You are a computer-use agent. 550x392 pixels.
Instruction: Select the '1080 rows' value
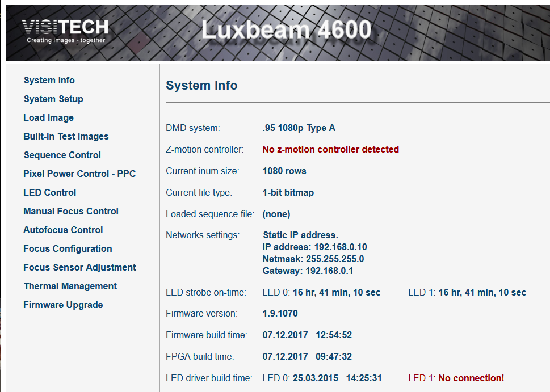tap(284, 171)
